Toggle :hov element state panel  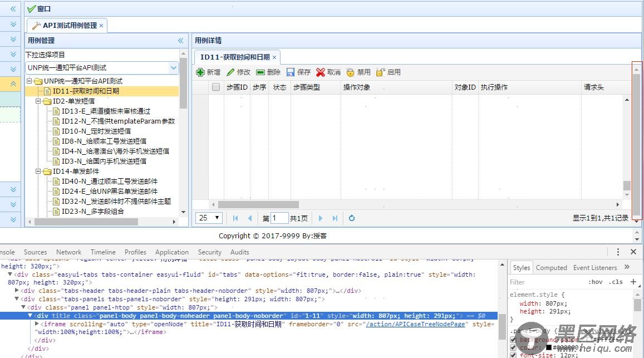pyautogui.click(x=596, y=282)
